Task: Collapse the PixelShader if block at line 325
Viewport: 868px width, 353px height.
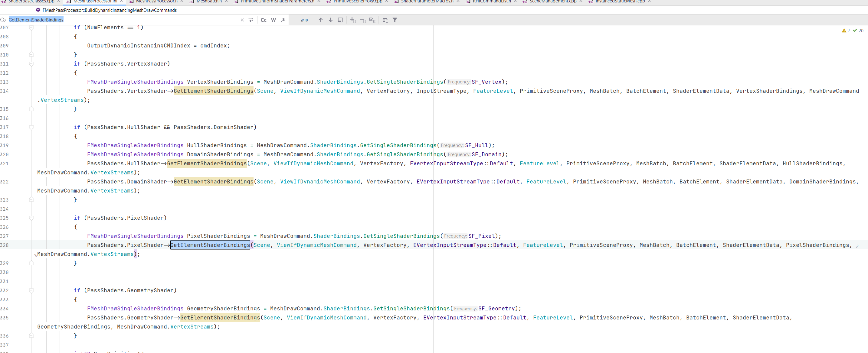Action: 31,218
